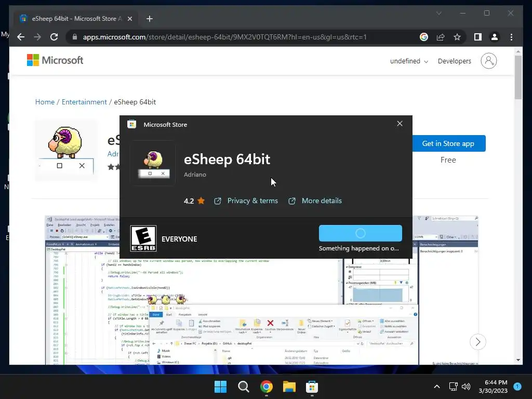Click the Google icon in the address bar
Viewport: 532px width, 399px height.
424,37
